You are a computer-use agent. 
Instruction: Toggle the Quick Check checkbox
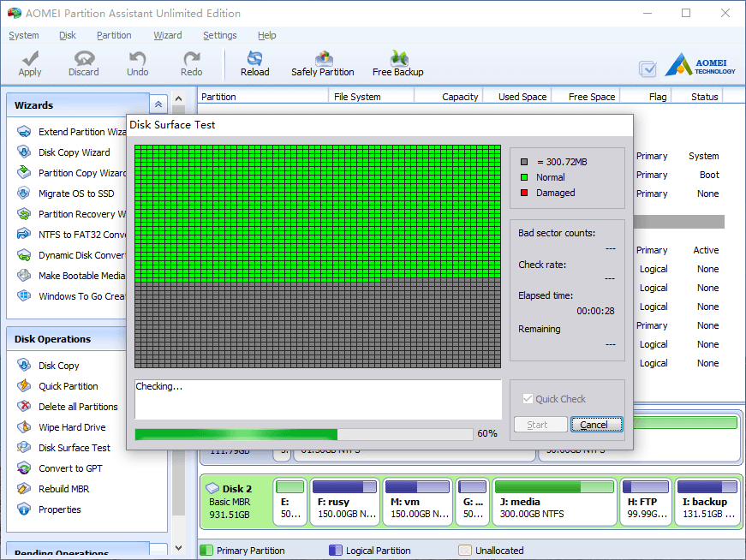tap(528, 399)
